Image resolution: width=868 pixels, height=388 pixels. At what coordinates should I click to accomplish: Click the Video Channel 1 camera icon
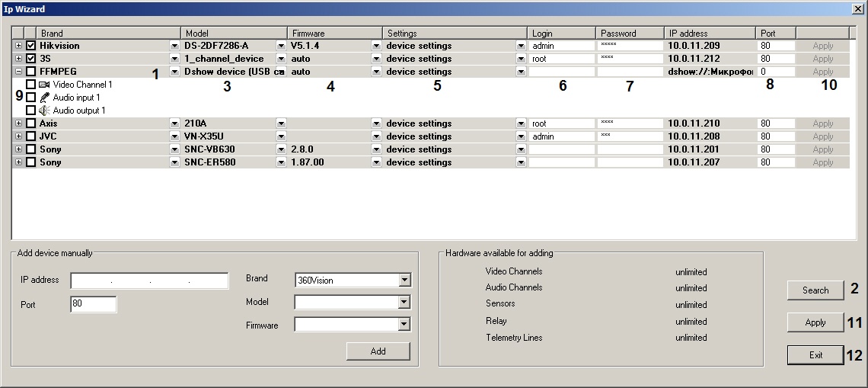pos(44,85)
